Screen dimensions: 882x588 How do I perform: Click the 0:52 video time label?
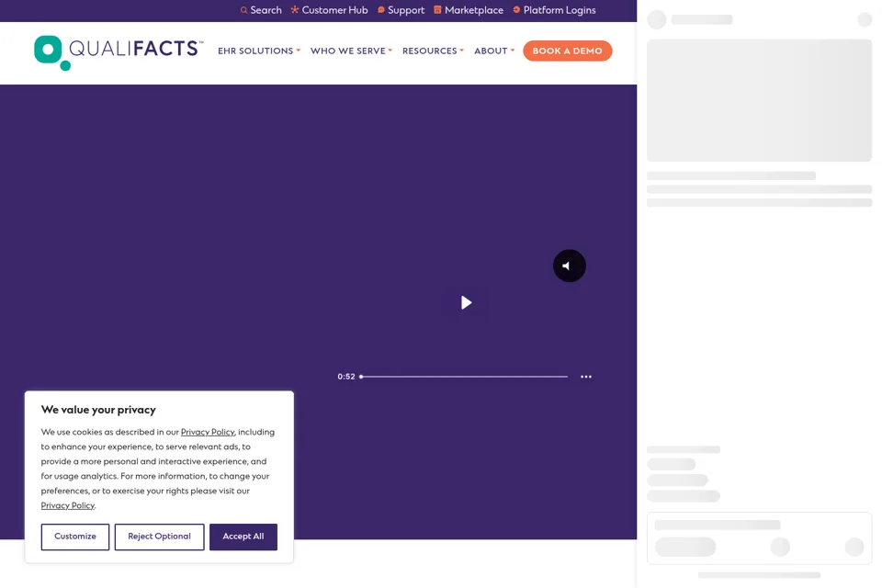[346, 377]
